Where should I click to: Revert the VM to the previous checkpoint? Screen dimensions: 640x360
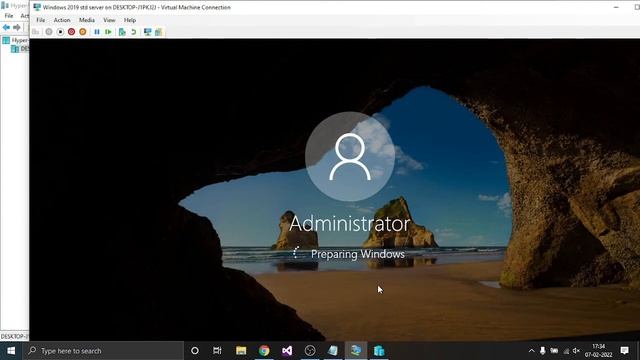[133, 32]
